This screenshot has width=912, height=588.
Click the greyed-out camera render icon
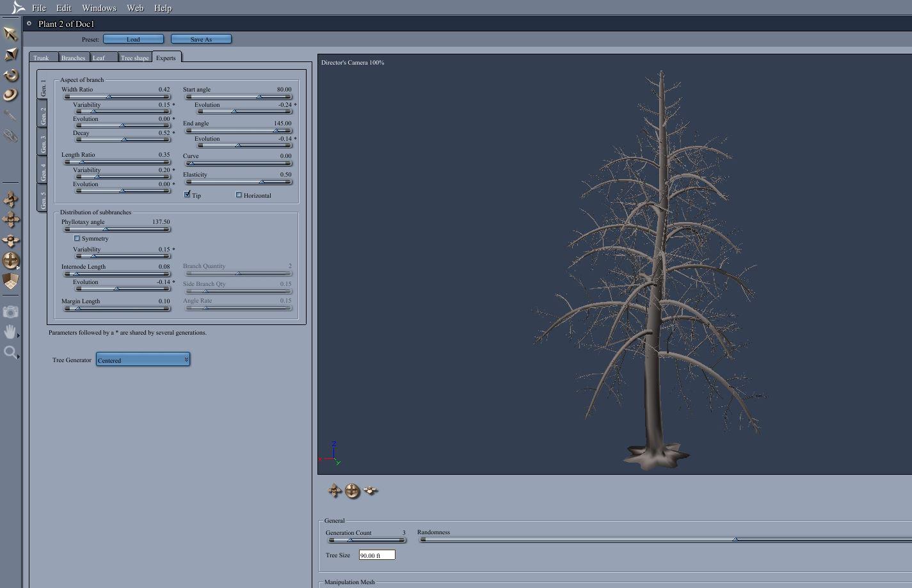pos(10,312)
